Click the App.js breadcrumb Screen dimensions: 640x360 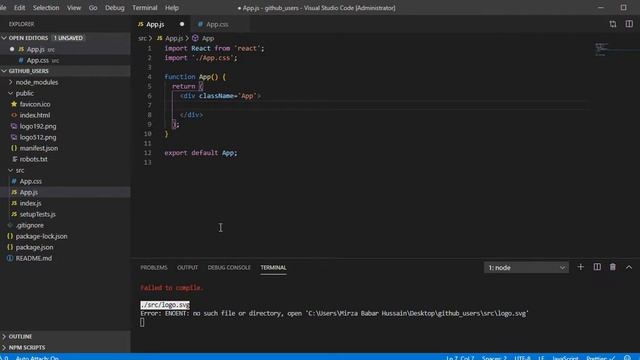pyautogui.click(x=174, y=38)
